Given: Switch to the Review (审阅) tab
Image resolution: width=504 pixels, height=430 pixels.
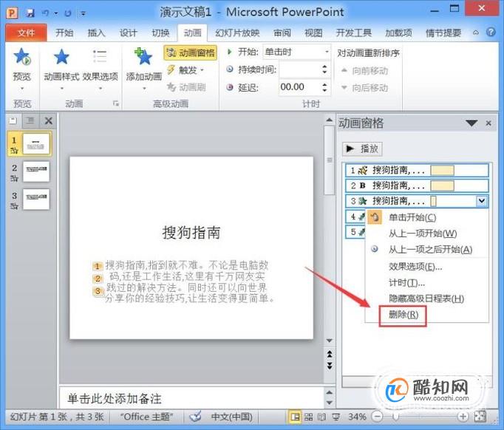Looking at the screenshot, I should (282, 33).
